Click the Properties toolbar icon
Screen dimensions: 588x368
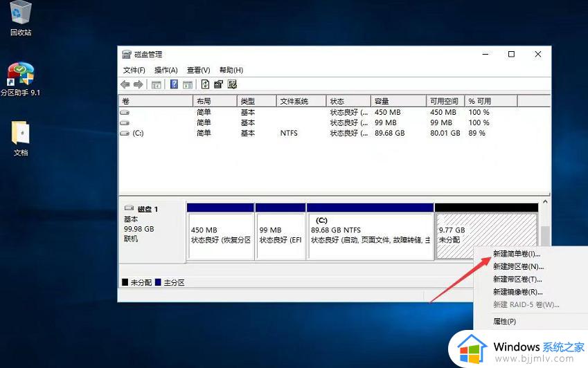[218, 84]
